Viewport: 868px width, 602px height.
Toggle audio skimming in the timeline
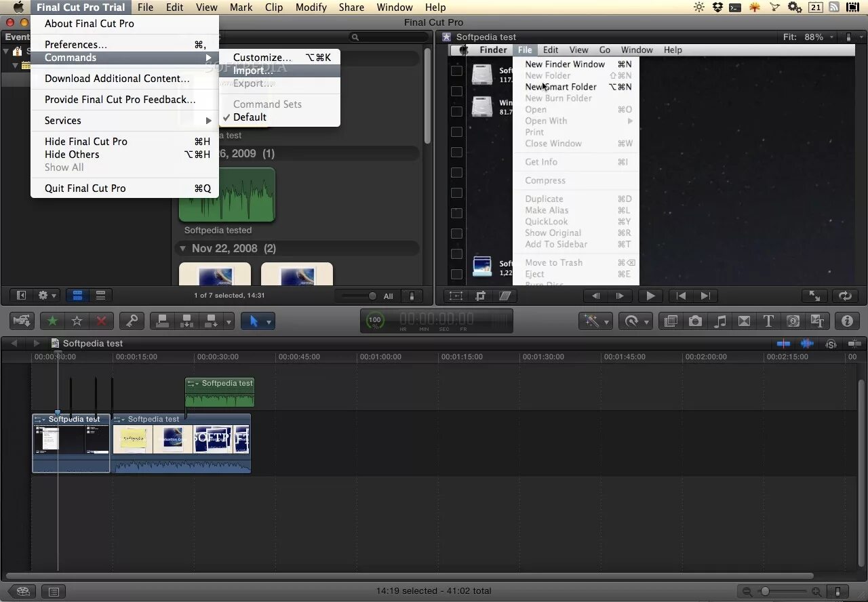[807, 344]
